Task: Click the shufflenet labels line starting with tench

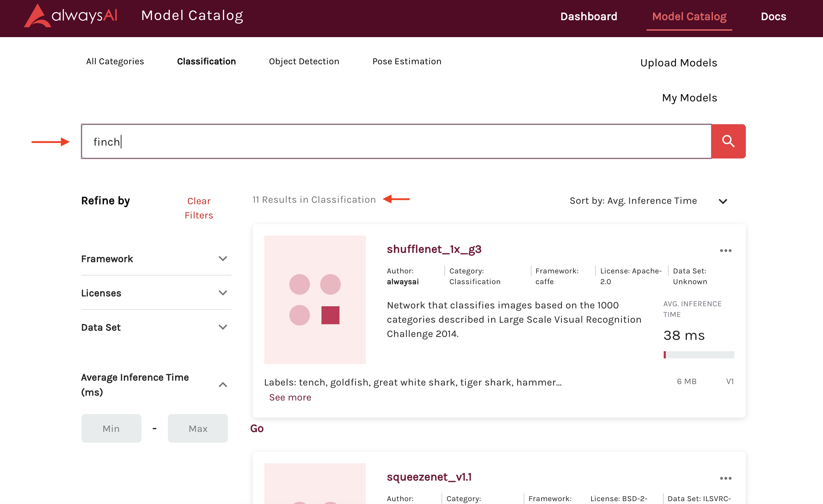Action: (x=413, y=382)
